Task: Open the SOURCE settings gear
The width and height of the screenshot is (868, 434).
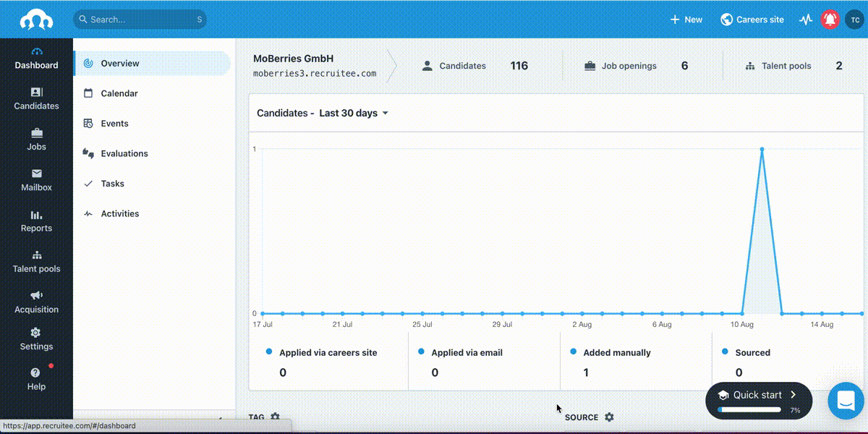Action: [x=609, y=417]
